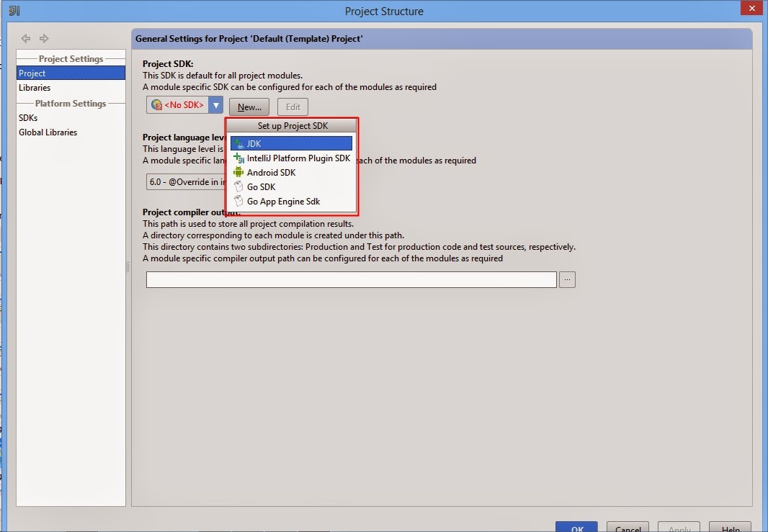The image size is (768, 532).
Task: Click the IntelliJ logo in title bar
Action: 14,11
